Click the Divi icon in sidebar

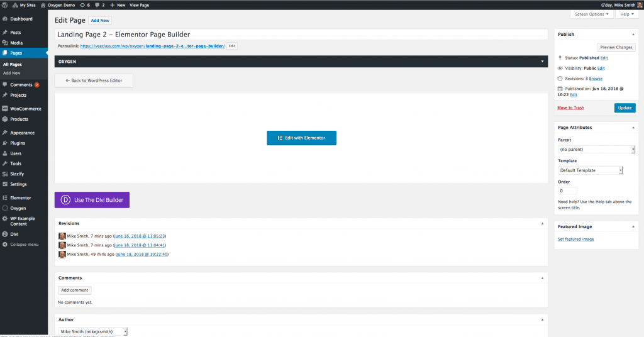pos(5,234)
